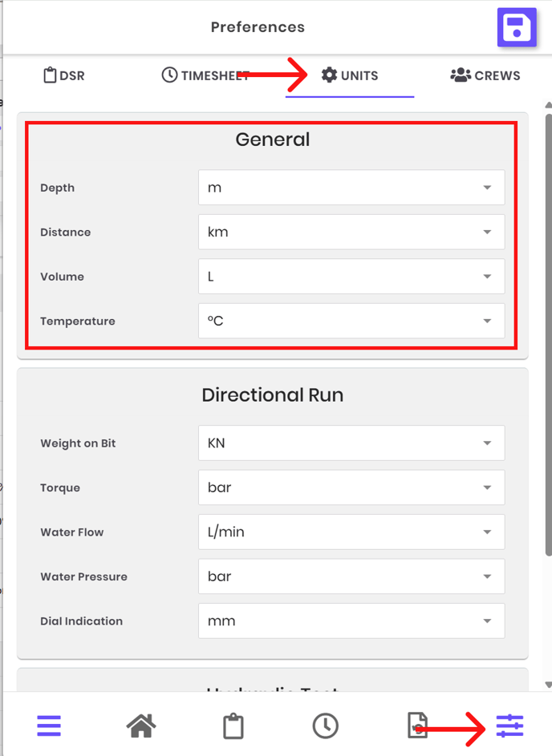Open the Weight on Bit dropdown
The width and height of the screenshot is (552, 756).
coord(351,443)
